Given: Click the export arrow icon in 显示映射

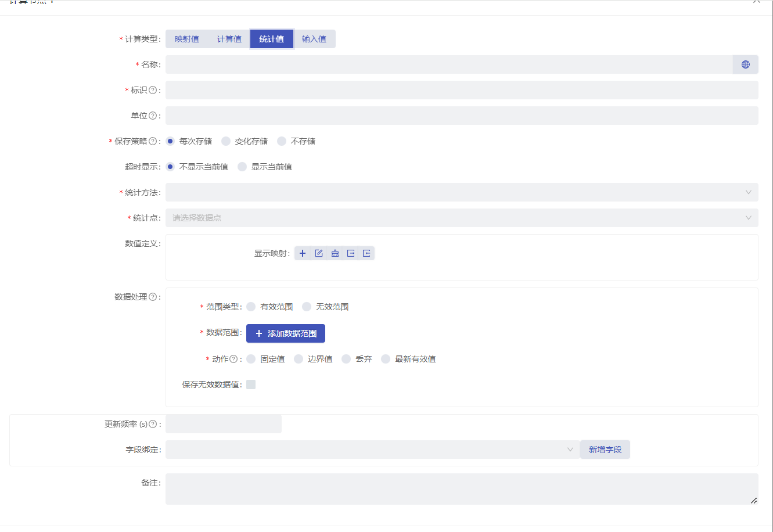Looking at the screenshot, I should pyautogui.click(x=351, y=253).
